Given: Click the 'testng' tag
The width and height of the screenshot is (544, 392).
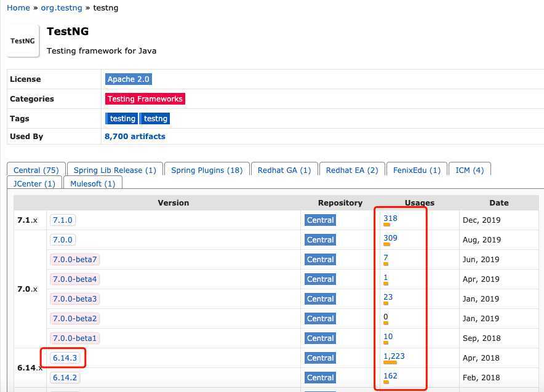Looking at the screenshot, I should (x=154, y=119).
